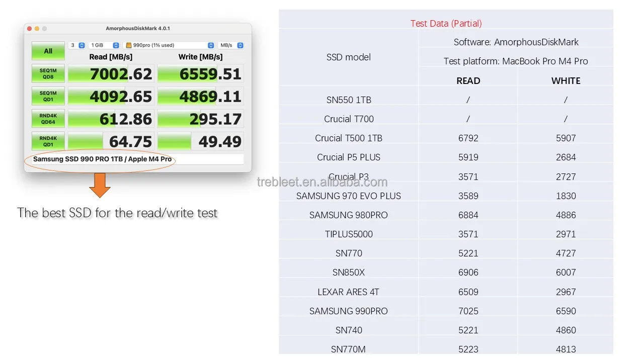
Task: Select the SN550 1TB model name
Action: point(349,100)
